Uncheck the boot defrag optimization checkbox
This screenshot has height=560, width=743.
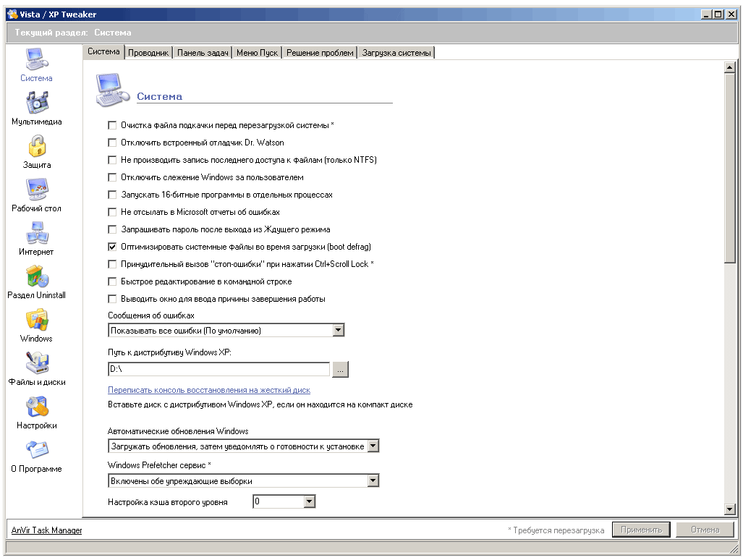click(x=112, y=247)
